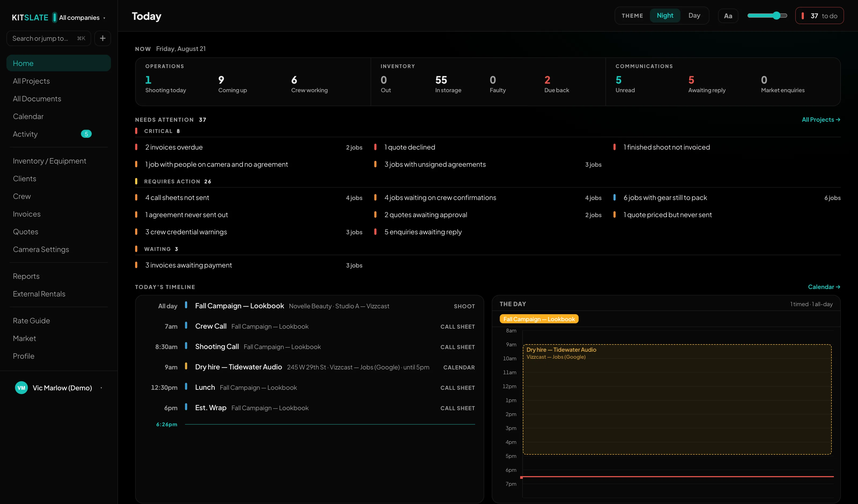Open Activity in the sidebar
Viewport: 858px width, 504px height.
(x=58, y=134)
